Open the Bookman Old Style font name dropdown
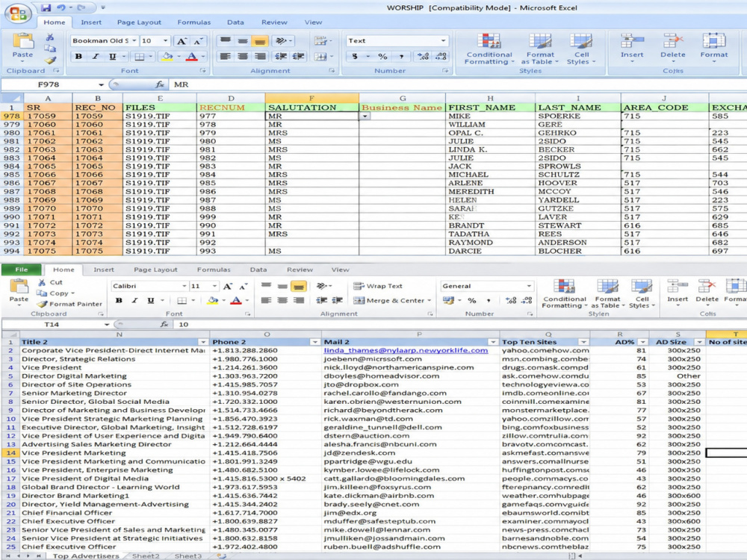Screen dimensions: 747x560 pyautogui.click(x=134, y=41)
